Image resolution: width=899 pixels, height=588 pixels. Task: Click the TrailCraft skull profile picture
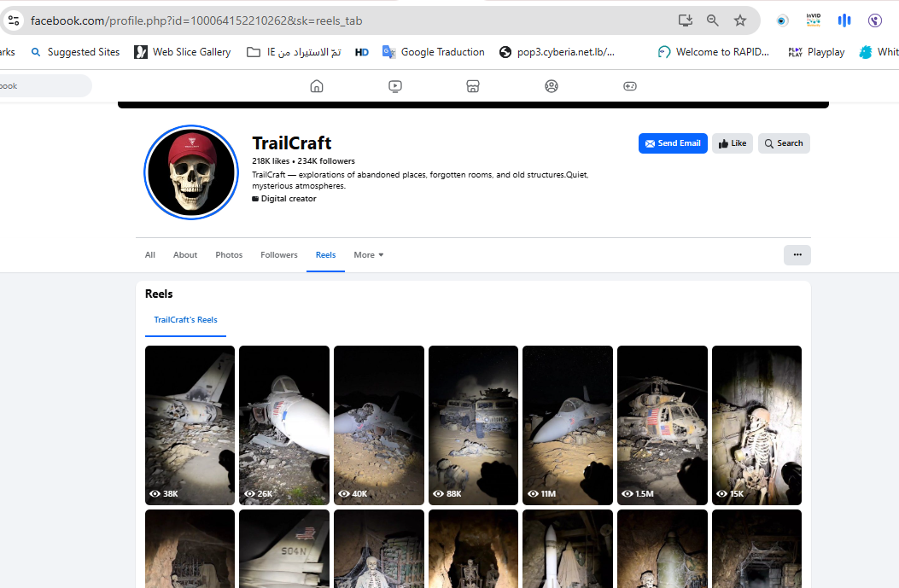191,173
